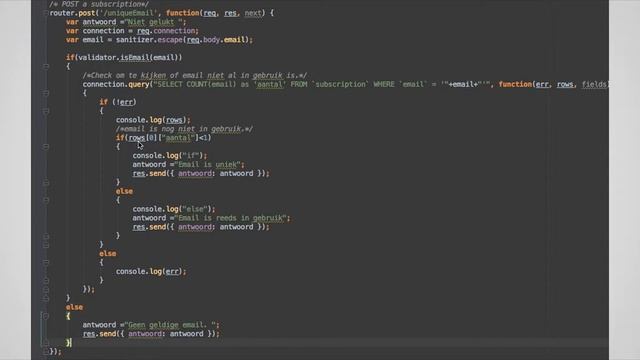Viewport: 640px width, 360px height.
Task: Fold the else block containing console.log("else")
Action: pyautogui.click(x=46, y=200)
